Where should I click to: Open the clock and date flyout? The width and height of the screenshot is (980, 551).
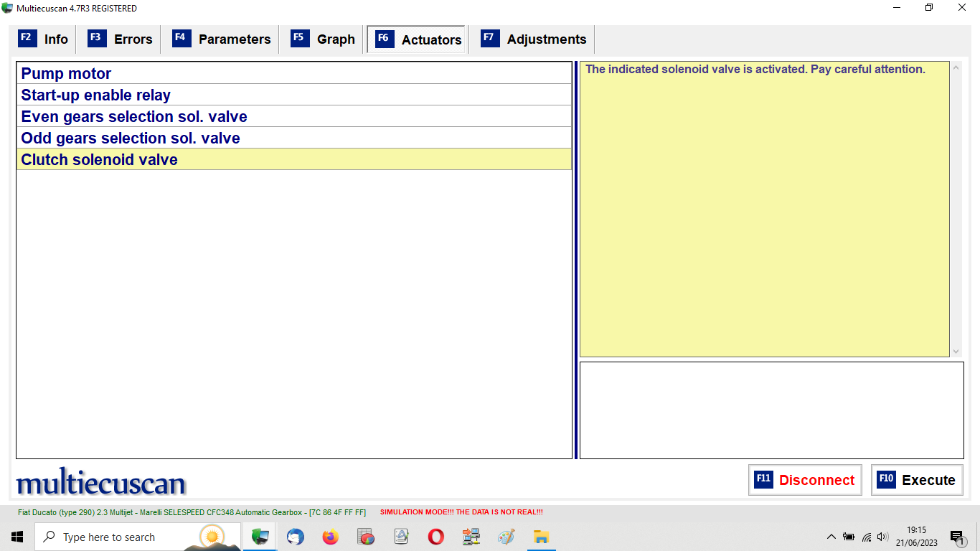click(x=916, y=537)
